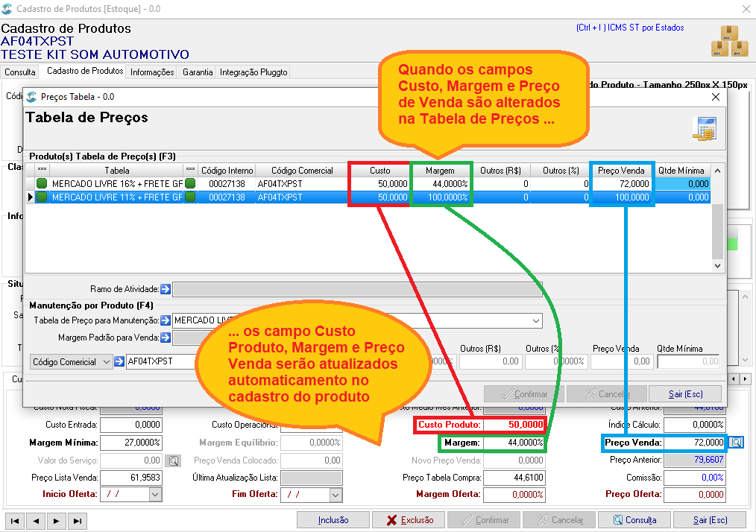Close the Preços Tabela dialog
This screenshot has height=532, width=756.
pyautogui.click(x=716, y=97)
